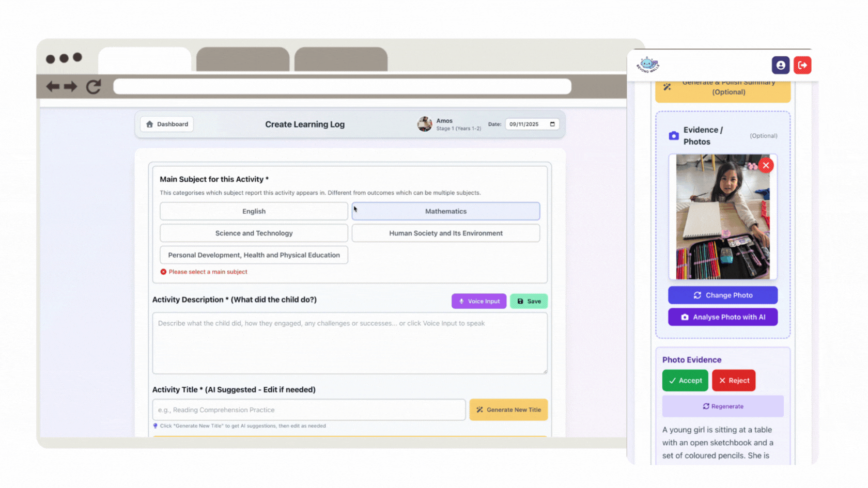Switch to the second browser tab

click(x=242, y=59)
